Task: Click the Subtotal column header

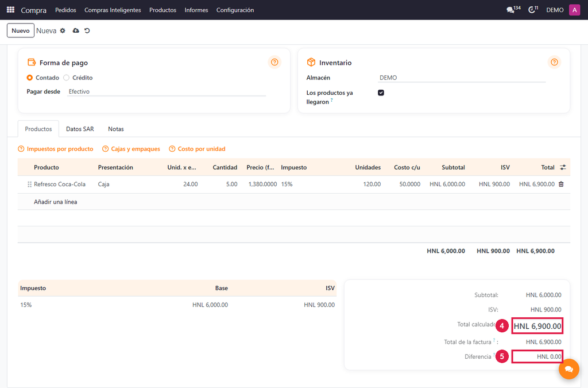Action: pyautogui.click(x=453, y=167)
